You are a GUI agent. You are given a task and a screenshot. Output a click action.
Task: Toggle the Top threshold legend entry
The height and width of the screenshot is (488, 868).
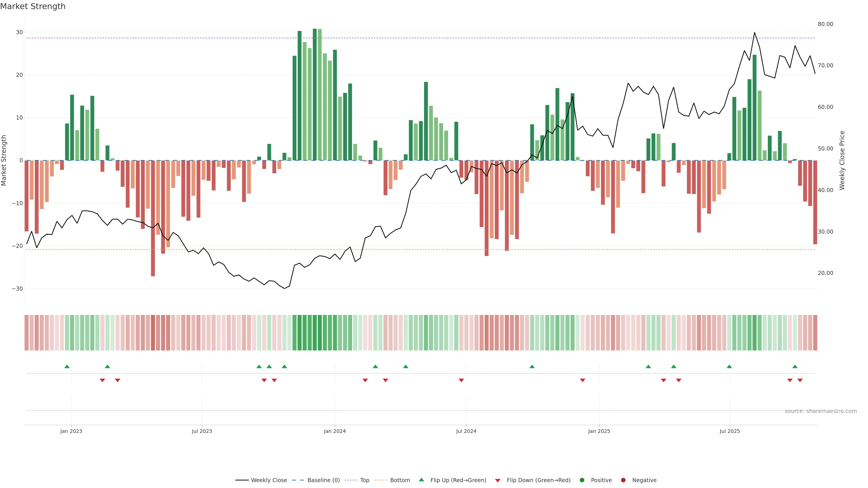pos(364,480)
